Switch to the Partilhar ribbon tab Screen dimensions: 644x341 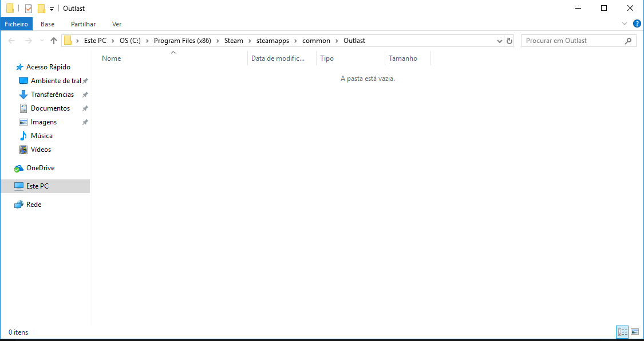click(x=83, y=24)
